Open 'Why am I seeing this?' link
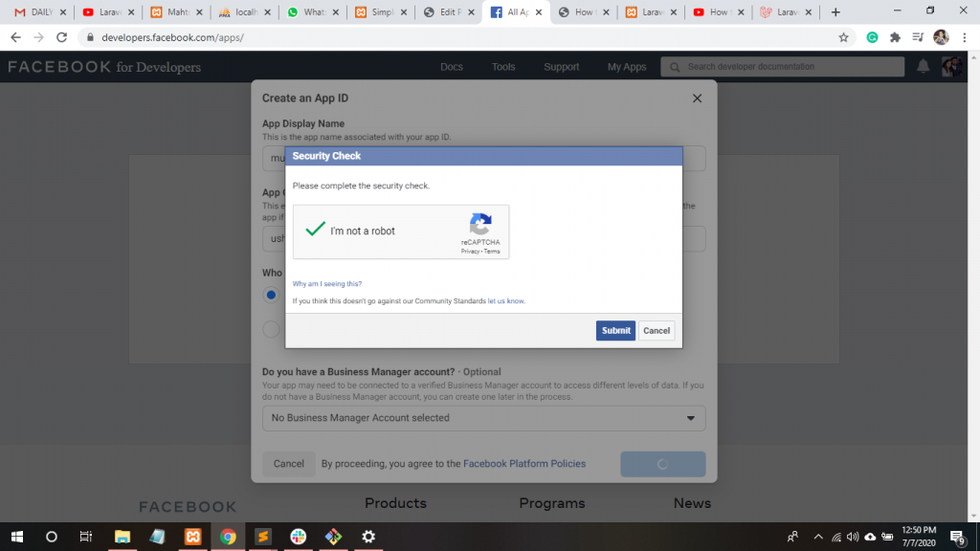The width and height of the screenshot is (980, 551). point(327,283)
